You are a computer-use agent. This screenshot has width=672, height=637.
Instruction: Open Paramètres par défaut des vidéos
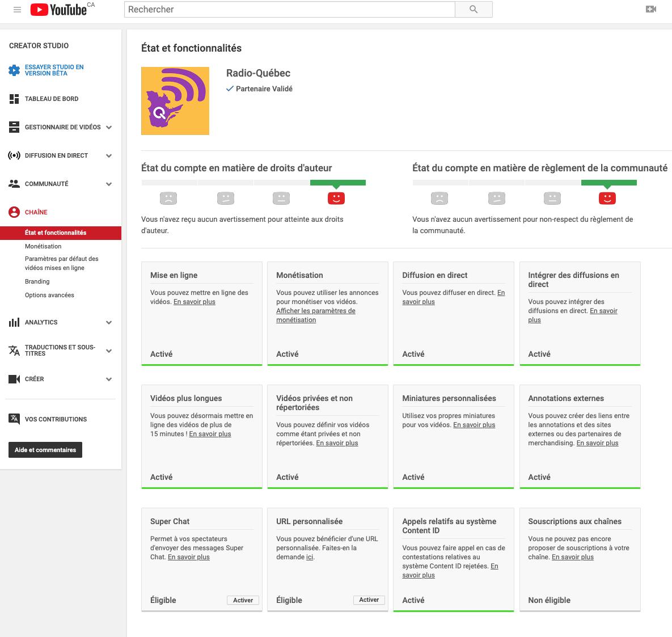click(x=61, y=263)
